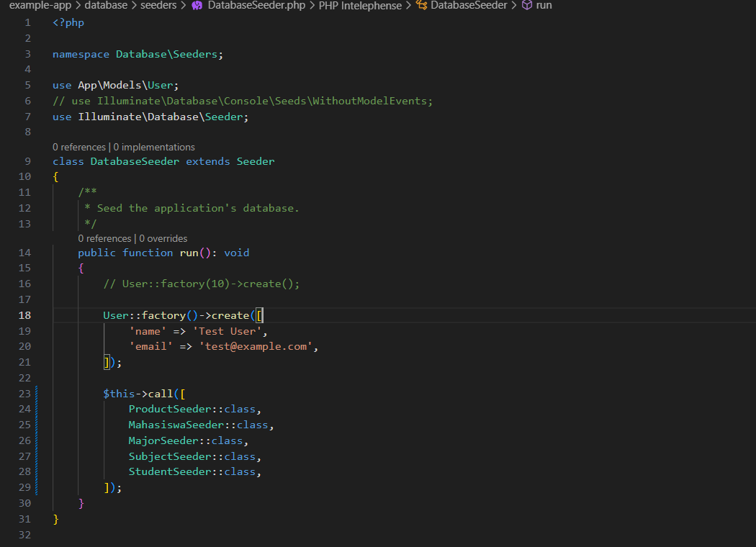Click line number 9 in the gutter
The width and height of the screenshot is (756, 547).
pyautogui.click(x=28, y=161)
